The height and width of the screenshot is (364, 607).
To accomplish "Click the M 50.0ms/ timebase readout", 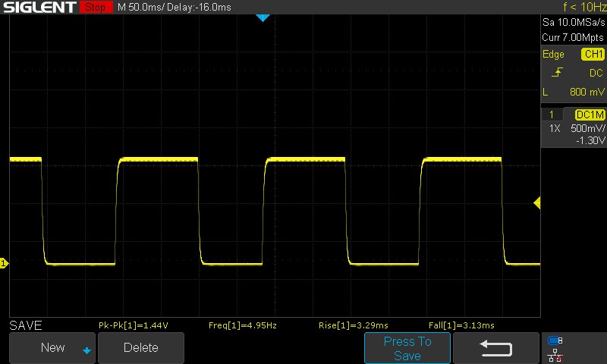I will (x=141, y=7).
